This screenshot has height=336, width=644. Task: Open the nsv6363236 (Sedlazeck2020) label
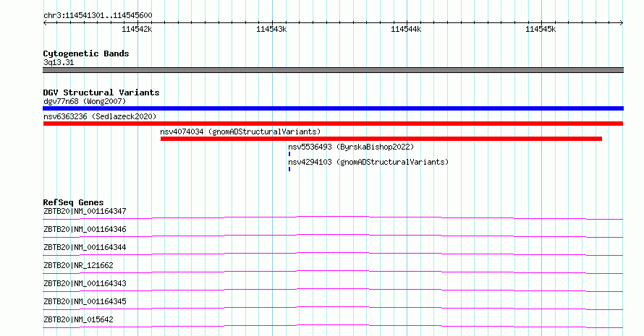click(100, 116)
